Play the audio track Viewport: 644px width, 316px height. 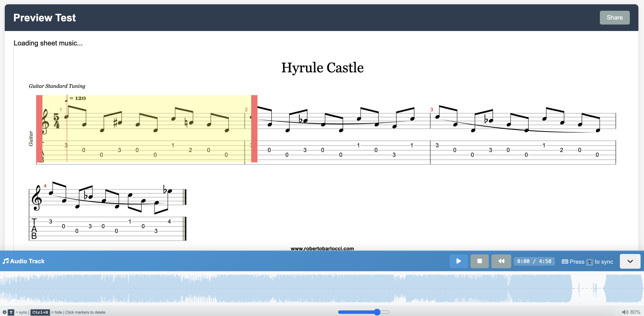[x=458, y=261]
